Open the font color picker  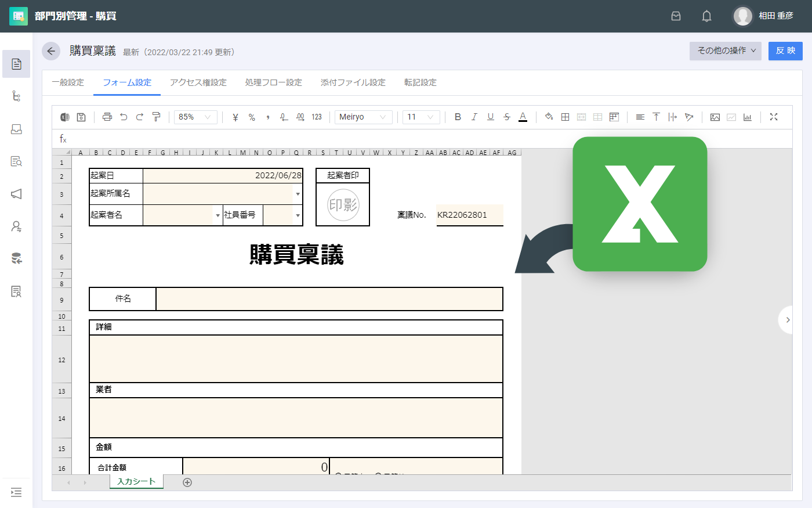point(523,117)
